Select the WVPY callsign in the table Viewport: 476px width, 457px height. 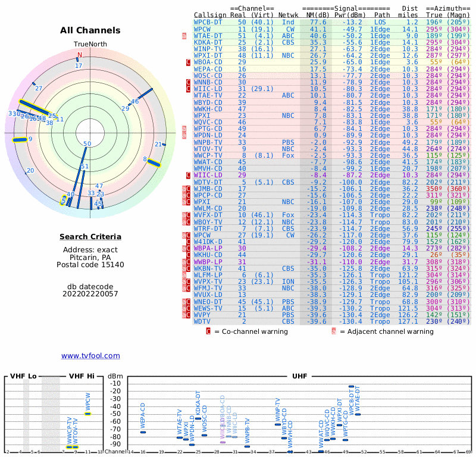point(202,315)
